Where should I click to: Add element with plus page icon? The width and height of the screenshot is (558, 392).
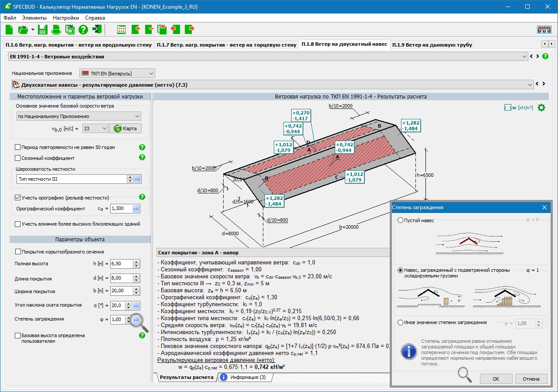click(135, 30)
